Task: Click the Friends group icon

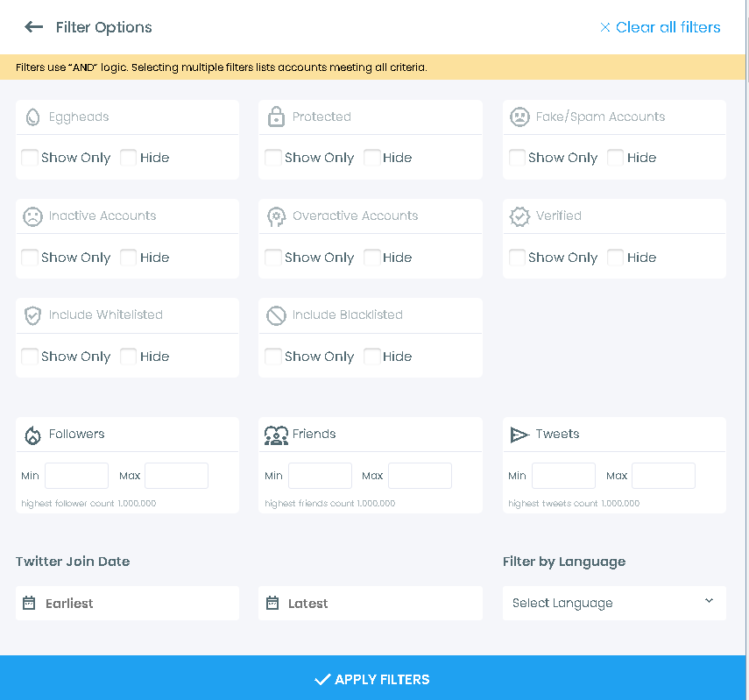Action: 276,434
